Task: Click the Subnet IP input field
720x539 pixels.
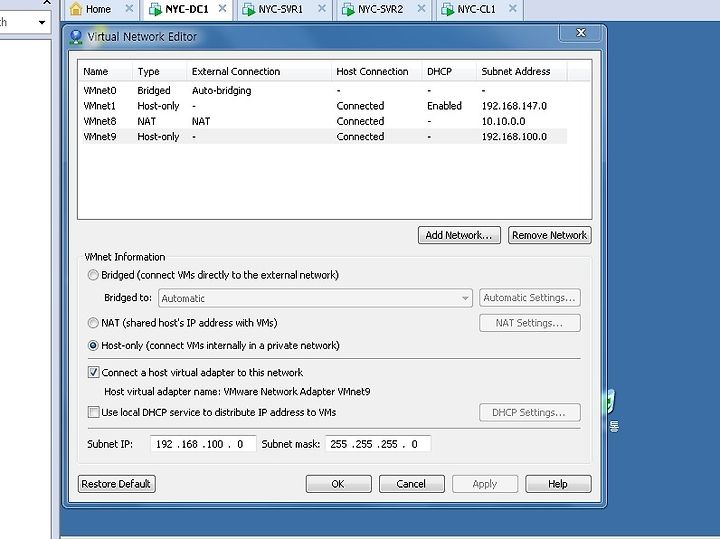Action: click(x=203, y=444)
